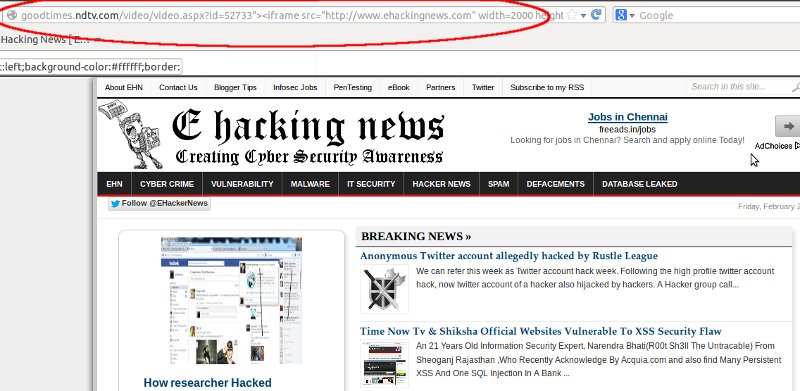Click the E hacking news mascot logo
800x391 pixels.
130,134
